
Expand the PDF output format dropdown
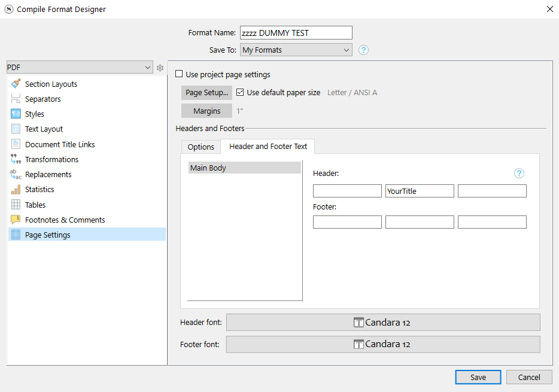tap(80, 68)
